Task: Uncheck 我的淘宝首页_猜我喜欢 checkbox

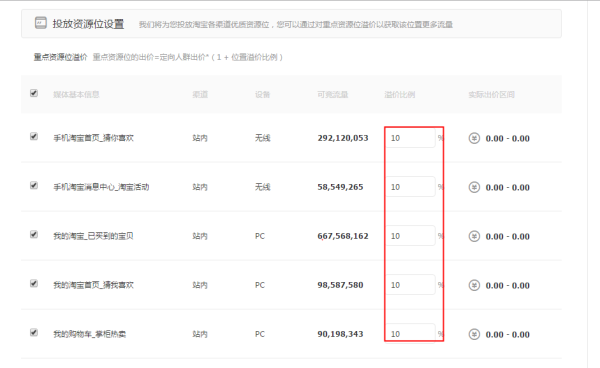Action: click(34, 283)
